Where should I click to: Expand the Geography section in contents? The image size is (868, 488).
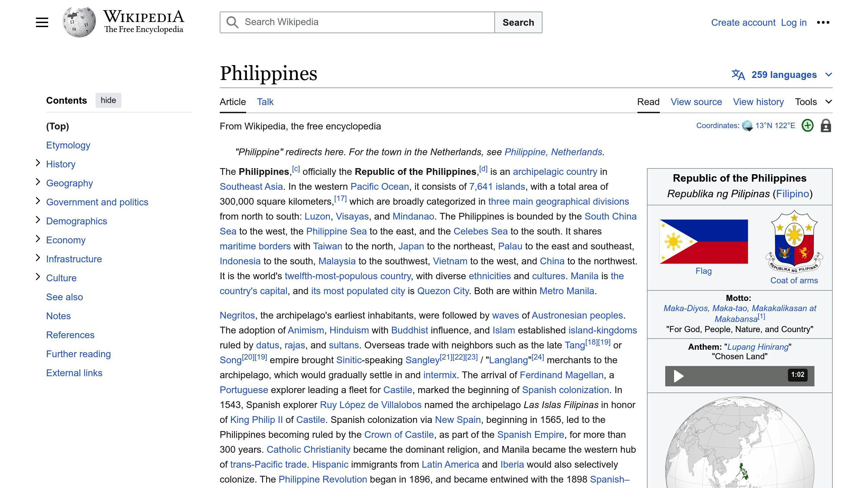pos(38,182)
